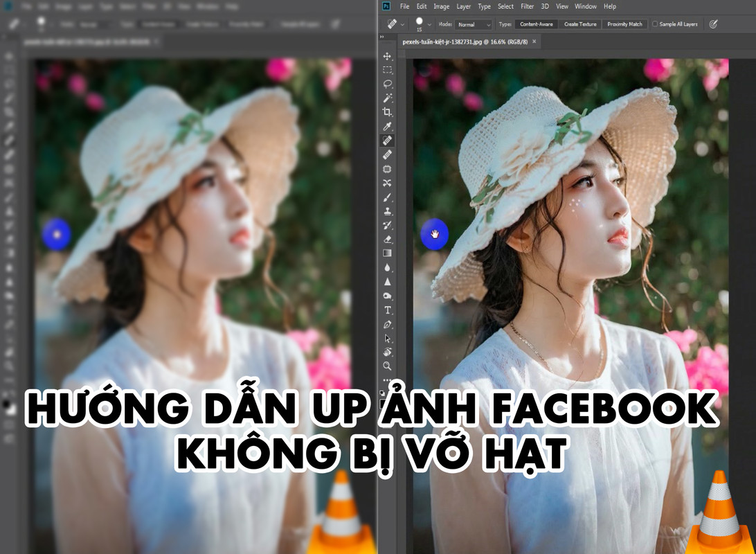
Task: Open the Edit Toolbar three-dots button
Action: pos(387,379)
